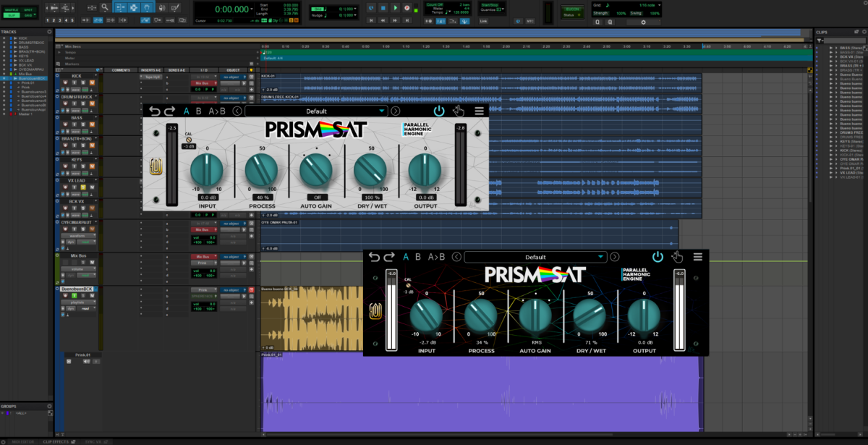The image size is (868, 445).
Task: Click touch/hand icon in dark Prism Sat plugin
Action: (x=678, y=256)
